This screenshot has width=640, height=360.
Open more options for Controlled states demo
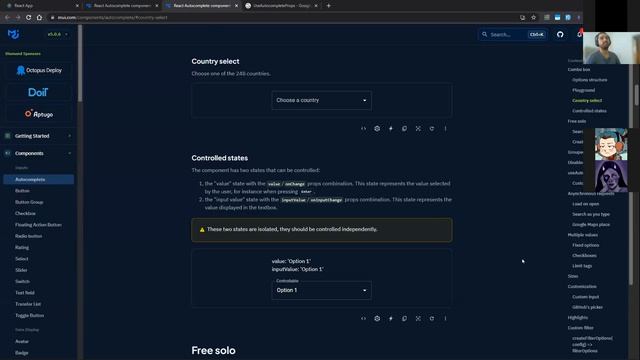[445, 318]
